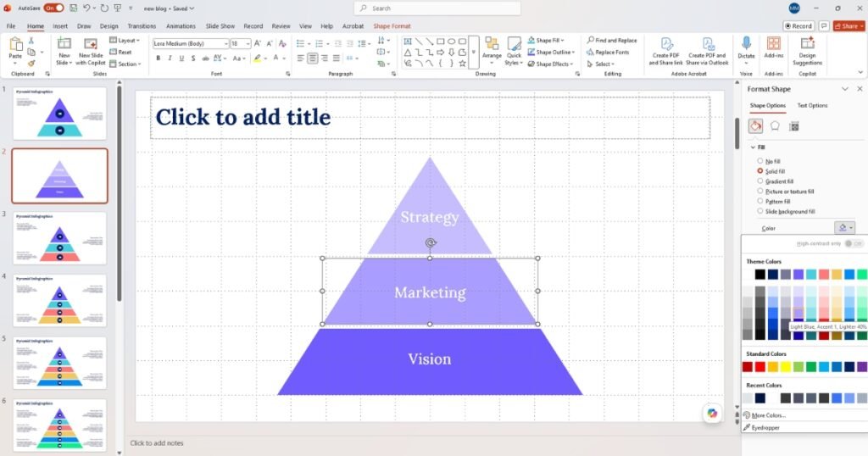Open Design Suggestions from Copilot

click(807, 51)
